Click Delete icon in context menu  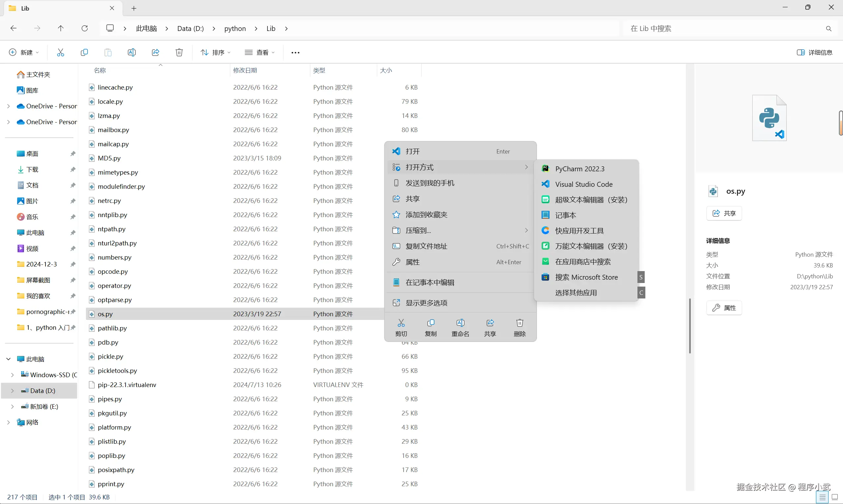[x=519, y=327]
